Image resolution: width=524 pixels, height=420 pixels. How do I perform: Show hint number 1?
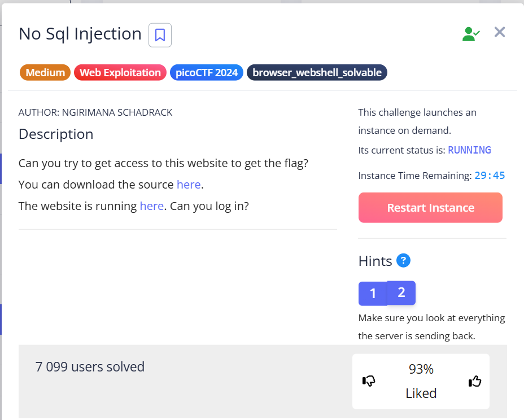coord(373,294)
